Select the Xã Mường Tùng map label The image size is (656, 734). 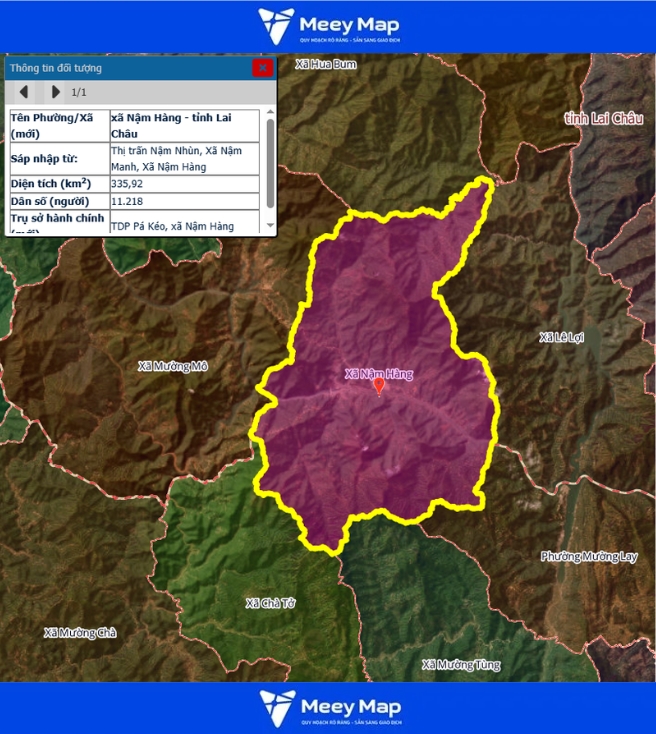(x=460, y=664)
